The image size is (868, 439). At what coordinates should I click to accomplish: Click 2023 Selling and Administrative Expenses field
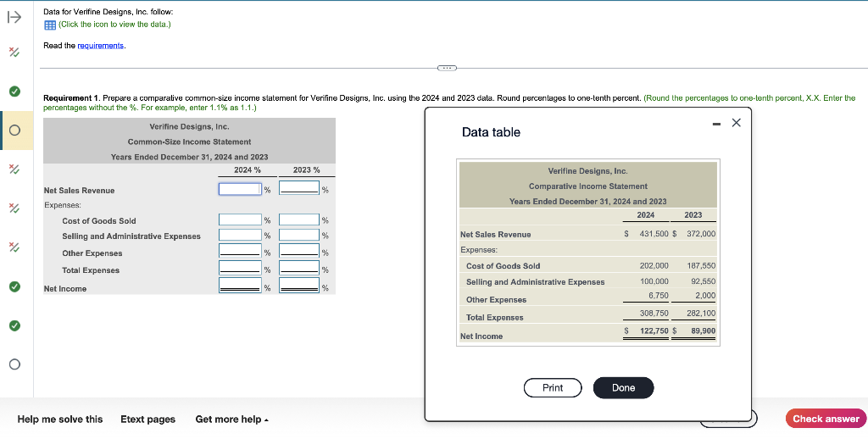pyautogui.click(x=299, y=236)
